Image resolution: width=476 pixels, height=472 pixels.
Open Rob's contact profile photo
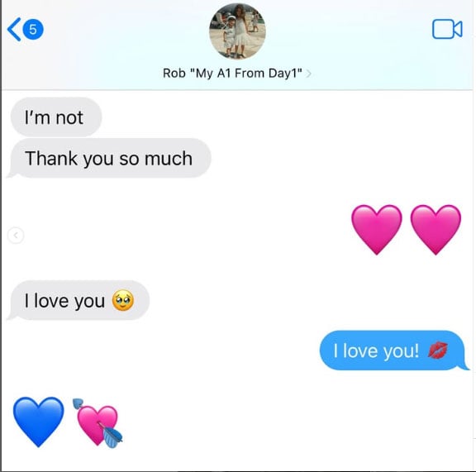(237, 31)
